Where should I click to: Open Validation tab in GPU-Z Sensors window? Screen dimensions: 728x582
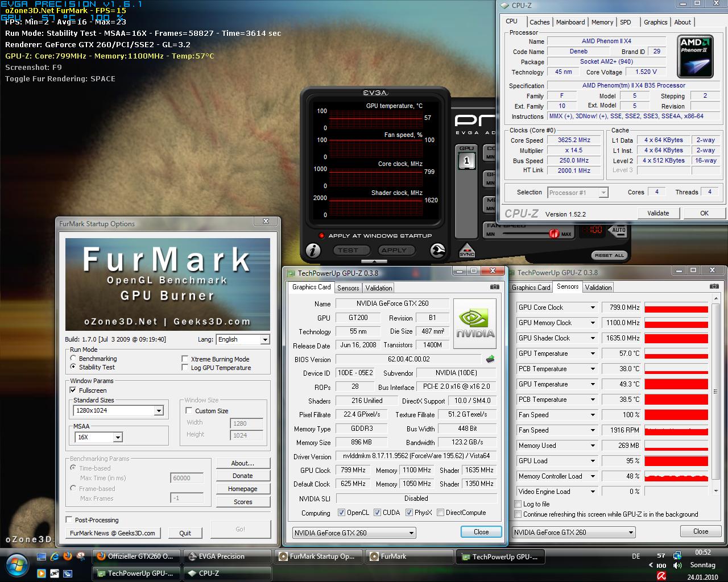point(598,288)
